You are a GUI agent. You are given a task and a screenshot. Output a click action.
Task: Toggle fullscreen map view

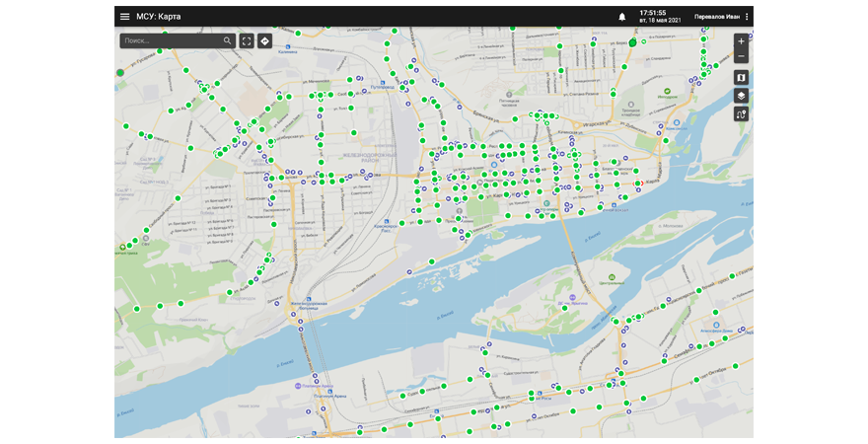[247, 41]
